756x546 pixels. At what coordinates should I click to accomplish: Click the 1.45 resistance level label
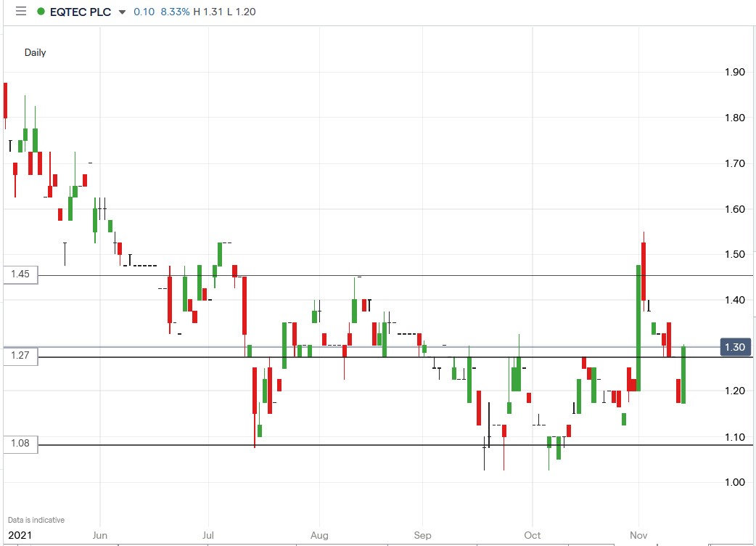(22, 274)
